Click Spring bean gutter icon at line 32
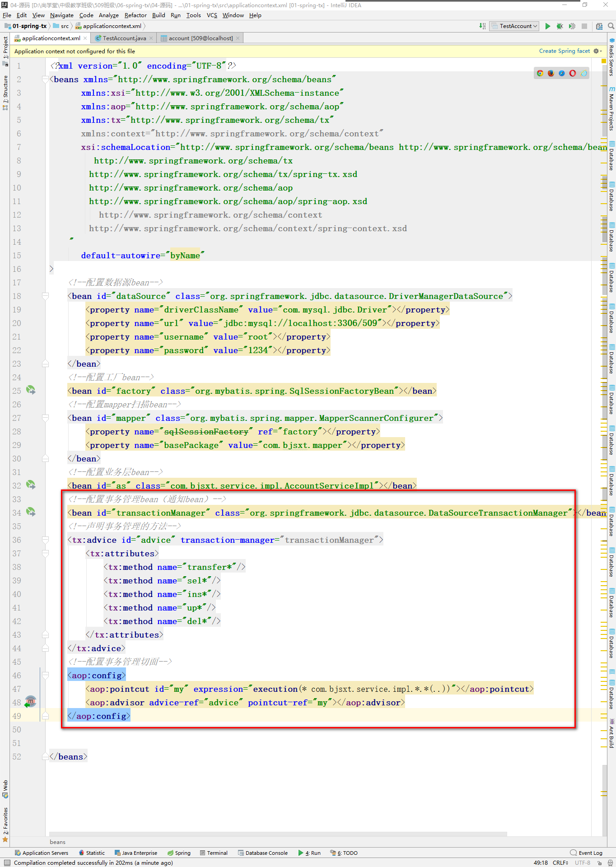 click(x=31, y=485)
